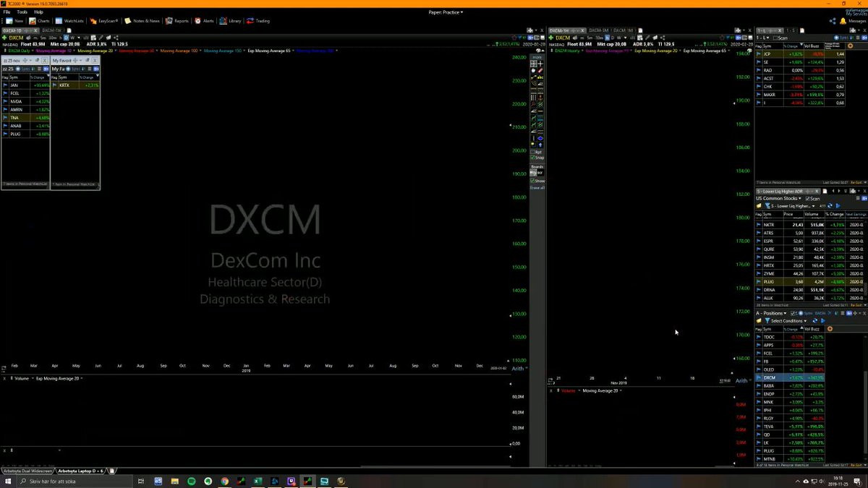This screenshot has width=868, height=488.
Task: Click green plus icon beside DXCM on hourly chart
Action: [x=550, y=38]
